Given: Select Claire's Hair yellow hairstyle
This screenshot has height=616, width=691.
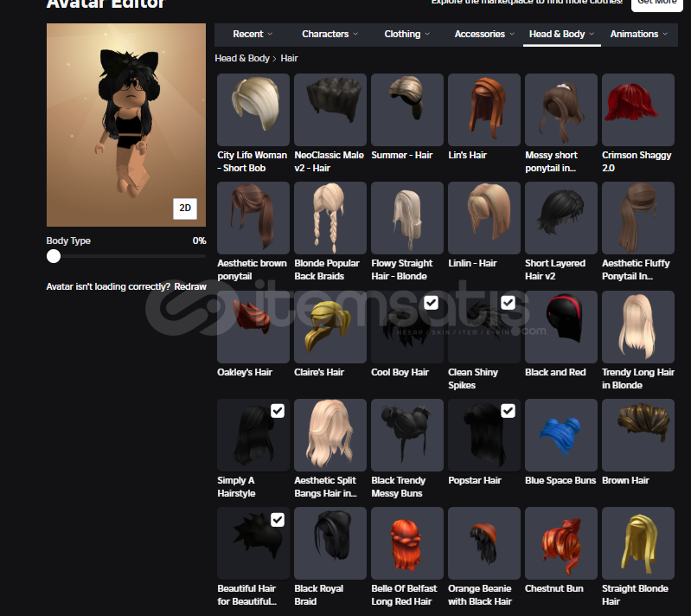Looking at the screenshot, I should click(330, 327).
